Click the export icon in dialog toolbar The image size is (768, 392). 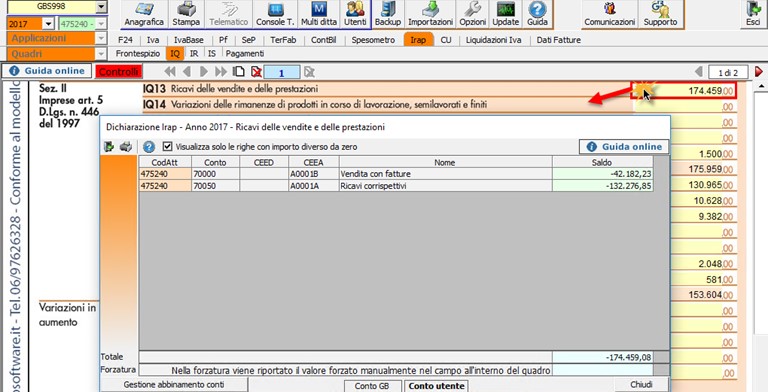[x=109, y=147]
